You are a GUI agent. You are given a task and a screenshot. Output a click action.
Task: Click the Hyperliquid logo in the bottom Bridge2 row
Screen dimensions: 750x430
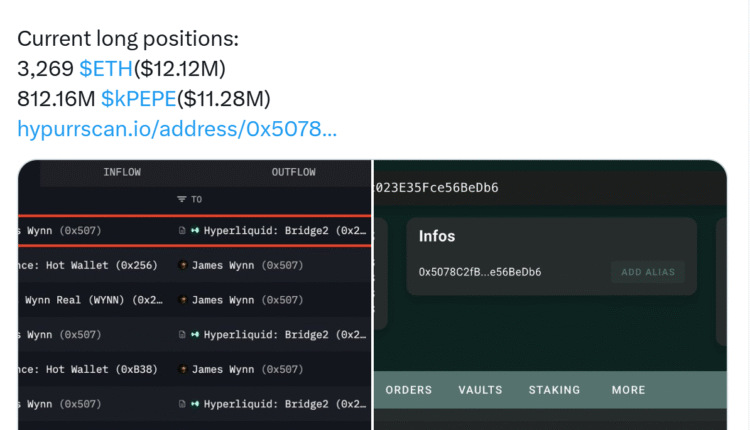coord(194,404)
